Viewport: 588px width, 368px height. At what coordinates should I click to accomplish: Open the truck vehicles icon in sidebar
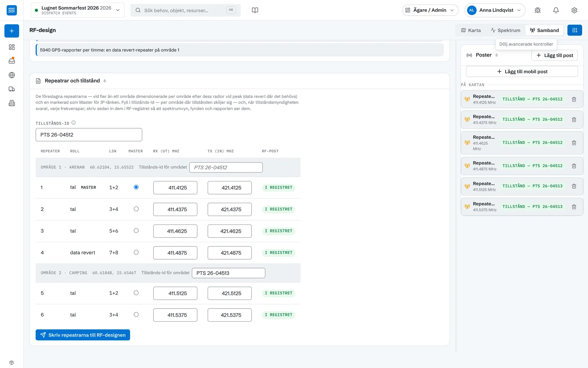[x=12, y=89]
